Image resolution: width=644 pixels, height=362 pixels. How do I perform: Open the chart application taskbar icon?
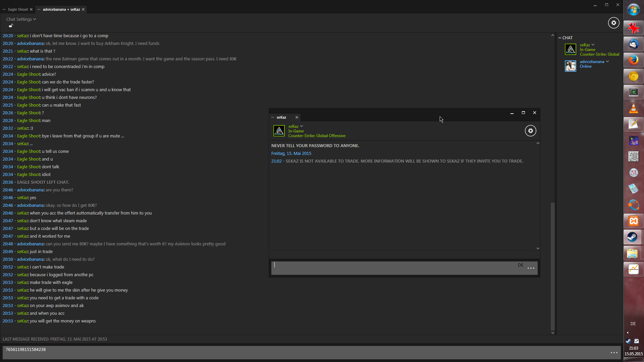coord(634,269)
